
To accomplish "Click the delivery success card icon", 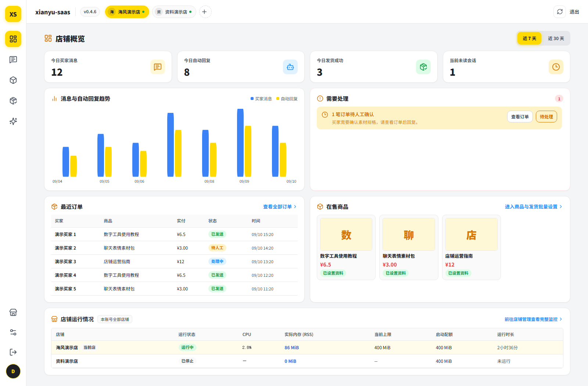I will [x=423, y=67].
